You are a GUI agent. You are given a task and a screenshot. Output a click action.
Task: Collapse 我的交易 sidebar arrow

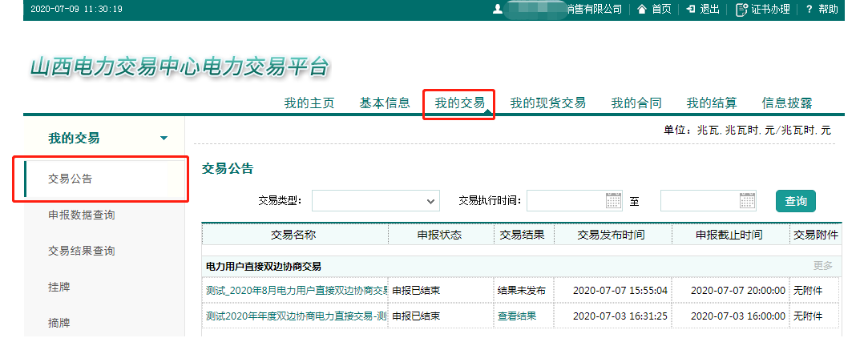(164, 139)
